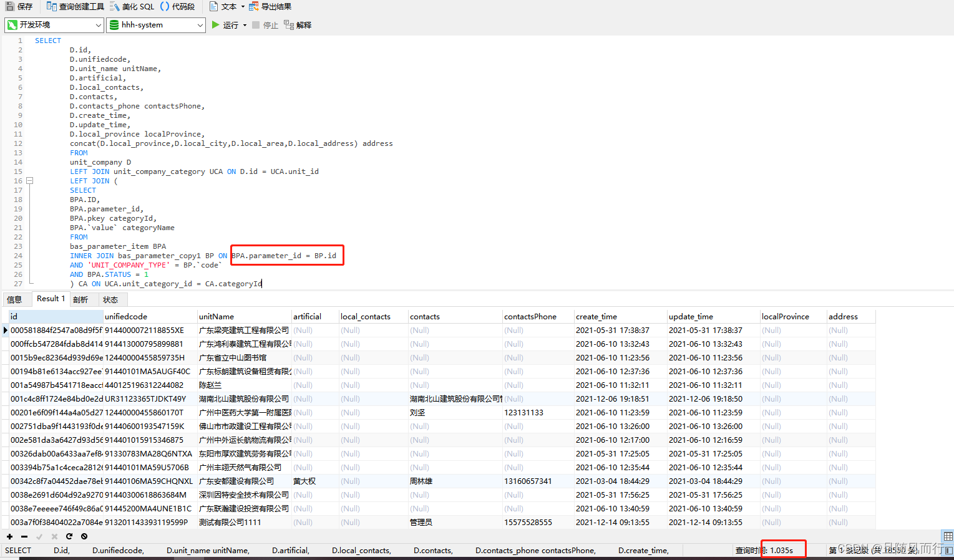Explain the query with 解释

tap(298, 25)
